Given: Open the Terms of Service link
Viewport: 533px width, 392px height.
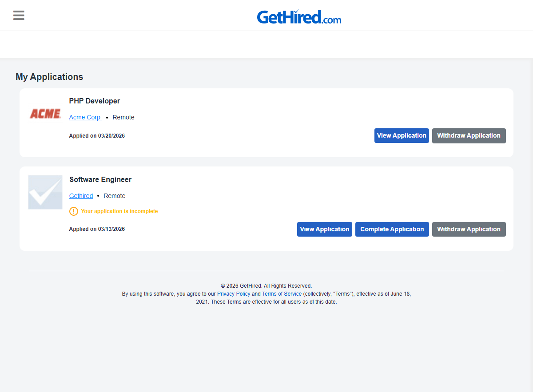Looking at the screenshot, I should pos(282,294).
